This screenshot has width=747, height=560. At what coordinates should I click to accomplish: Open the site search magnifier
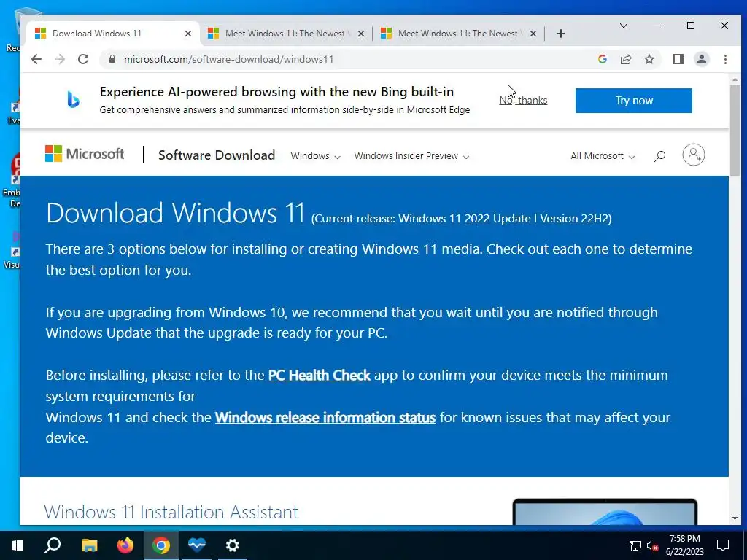[659, 156]
